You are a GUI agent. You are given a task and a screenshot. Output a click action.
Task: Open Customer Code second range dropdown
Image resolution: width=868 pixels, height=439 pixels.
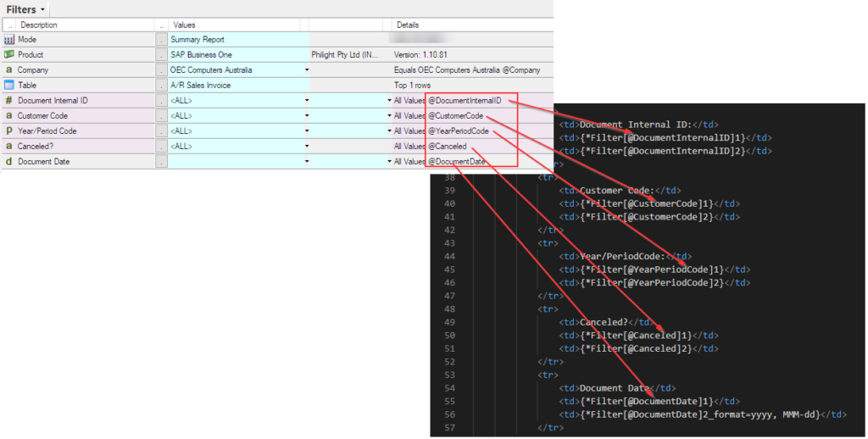coord(389,116)
